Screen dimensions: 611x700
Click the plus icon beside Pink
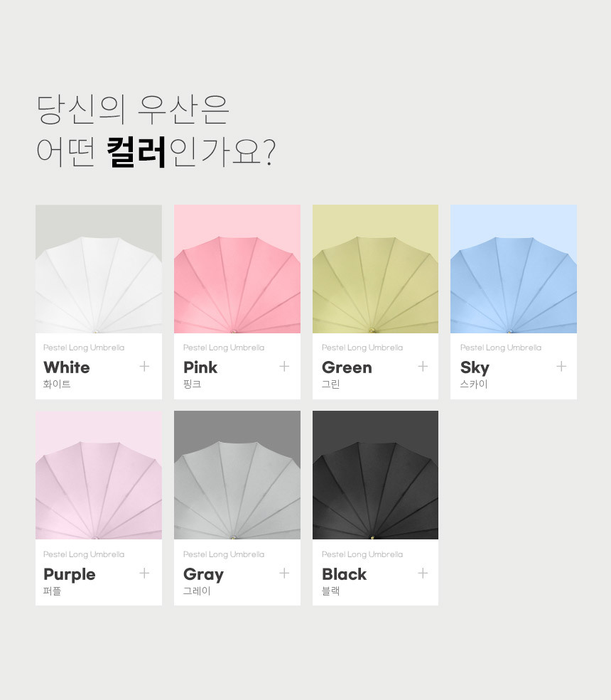[284, 367]
